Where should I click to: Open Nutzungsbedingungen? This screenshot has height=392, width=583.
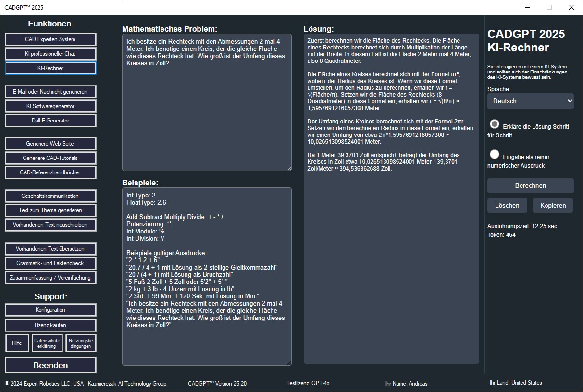point(81,343)
